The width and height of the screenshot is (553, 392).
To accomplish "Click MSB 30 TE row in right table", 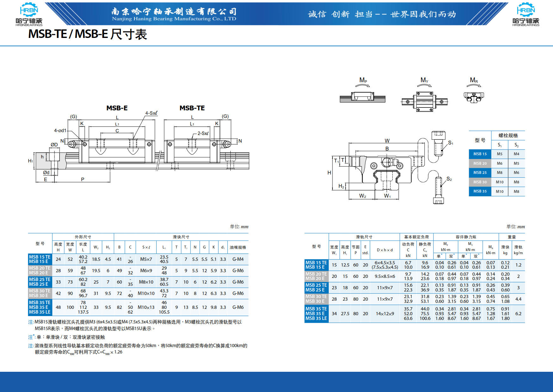I will 316,297.
